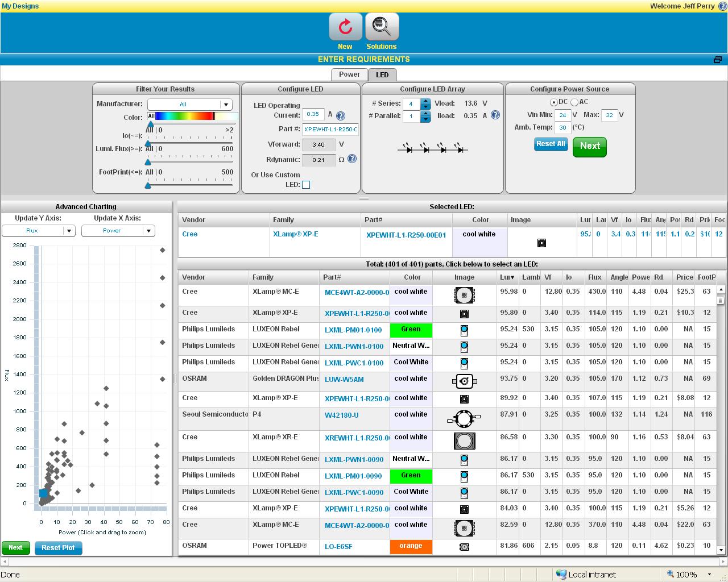Sort the LED table by Lum column
Image resolution: width=728 pixels, height=582 pixels.
pyautogui.click(x=507, y=277)
